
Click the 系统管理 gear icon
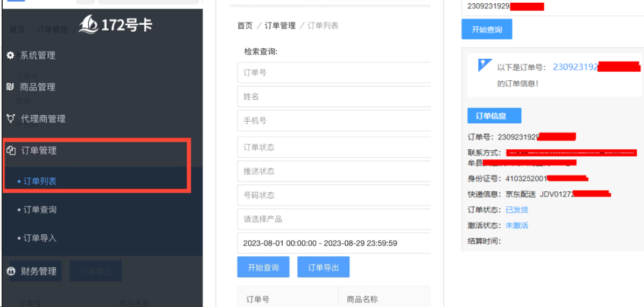(10, 55)
